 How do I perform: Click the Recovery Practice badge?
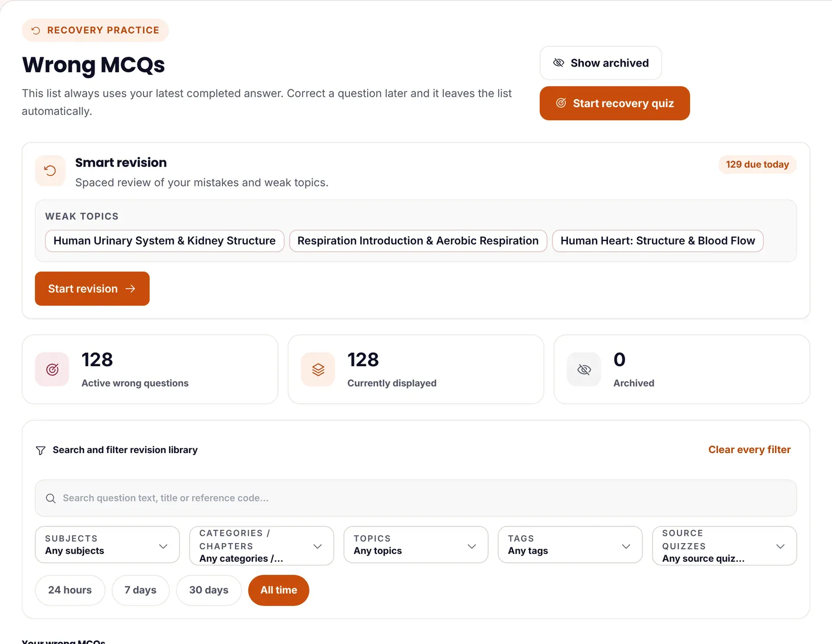95,30
